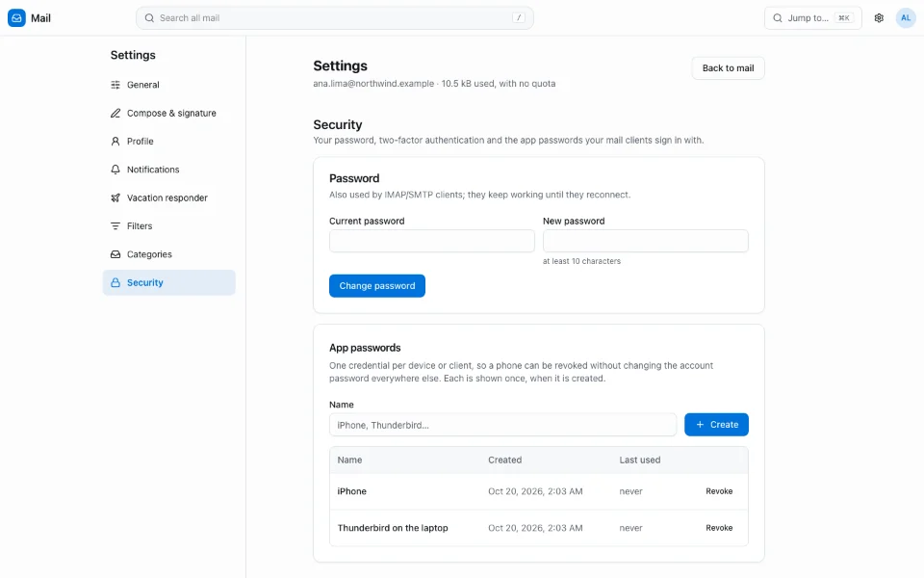Open the AL account avatar
The image size is (924, 578).
[x=906, y=17]
